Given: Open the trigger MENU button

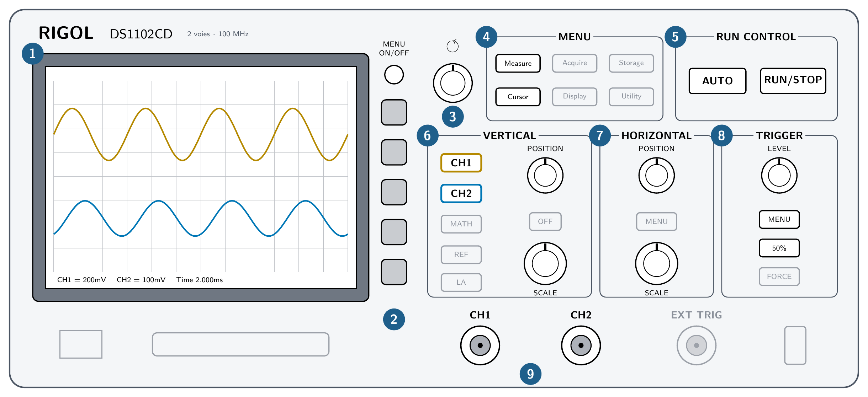Looking at the screenshot, I should [779, 219].
